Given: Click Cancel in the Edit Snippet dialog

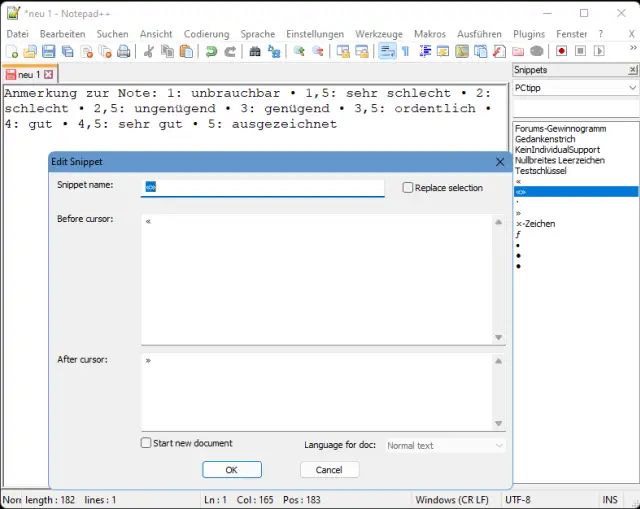Looking at the screenshot, I should tap(329, 470).
